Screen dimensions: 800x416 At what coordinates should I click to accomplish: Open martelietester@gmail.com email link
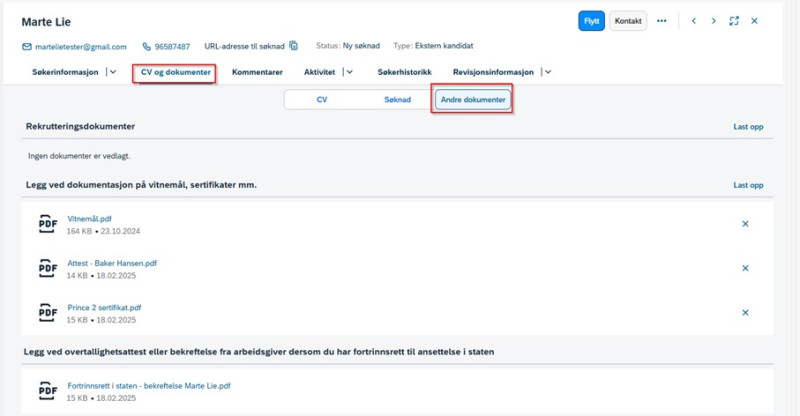coord(81,46)
